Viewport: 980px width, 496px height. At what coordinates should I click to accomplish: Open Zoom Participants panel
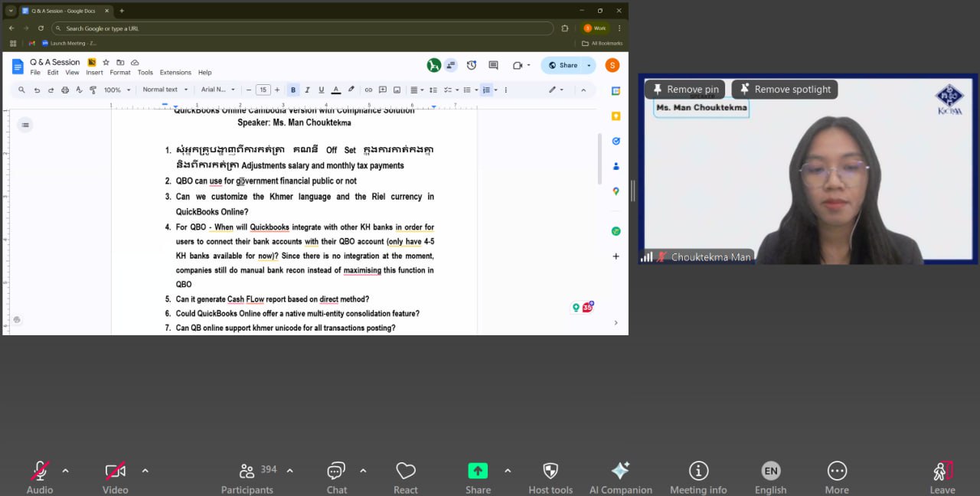(x=247, y=476)
